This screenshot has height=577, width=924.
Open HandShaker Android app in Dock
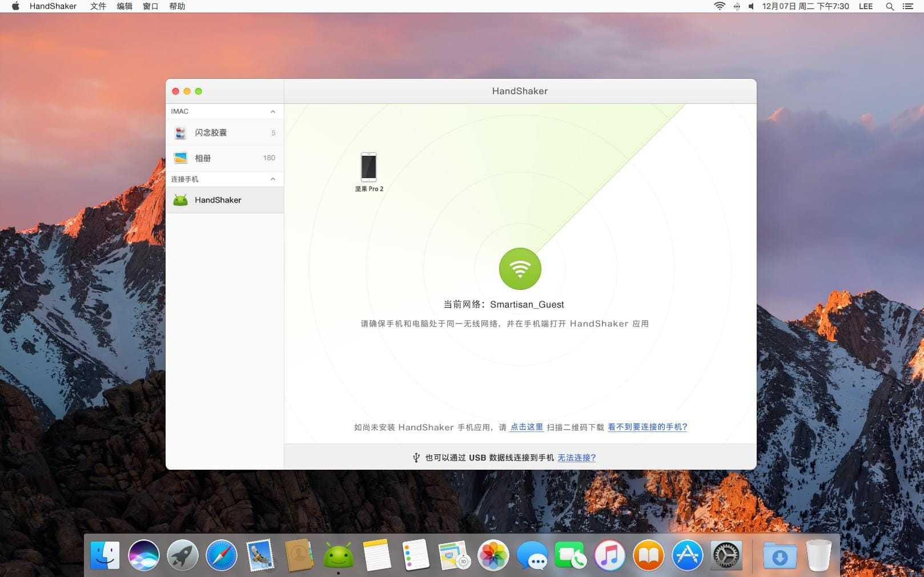[x=338, y=555]
